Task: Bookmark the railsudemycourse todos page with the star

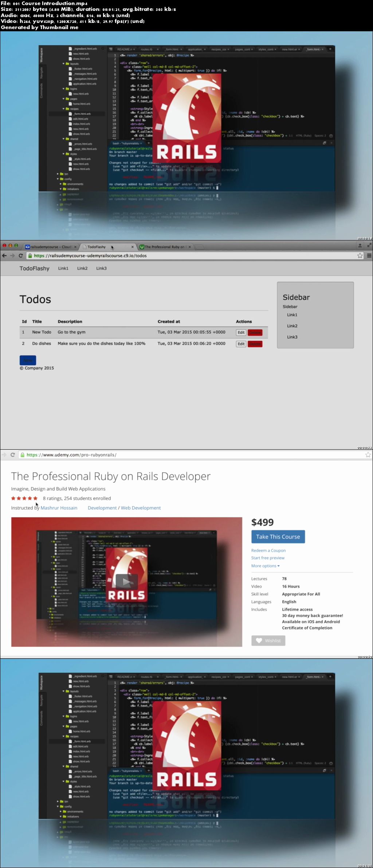Action: click(x=360, y=256)
